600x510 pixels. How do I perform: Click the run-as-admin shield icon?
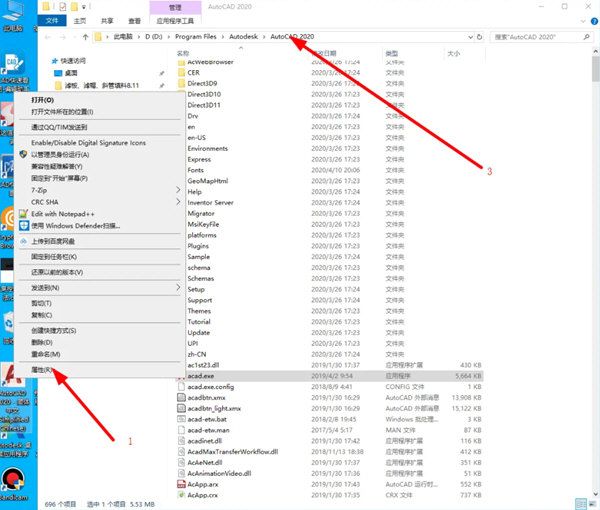click(x=24, y=154)
